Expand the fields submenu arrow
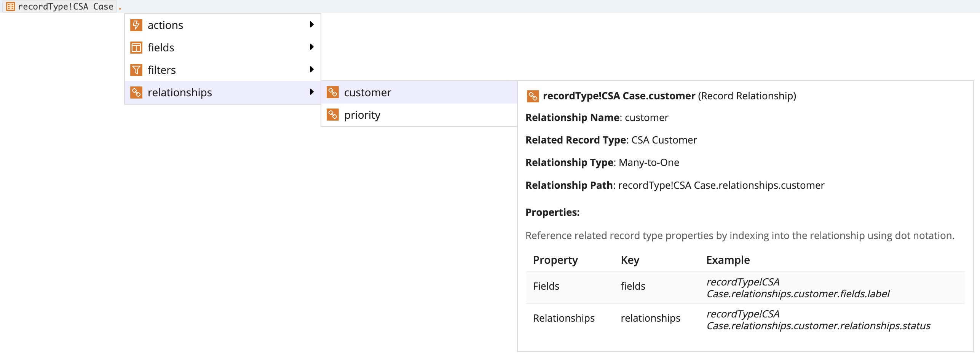 click(312, 47)
